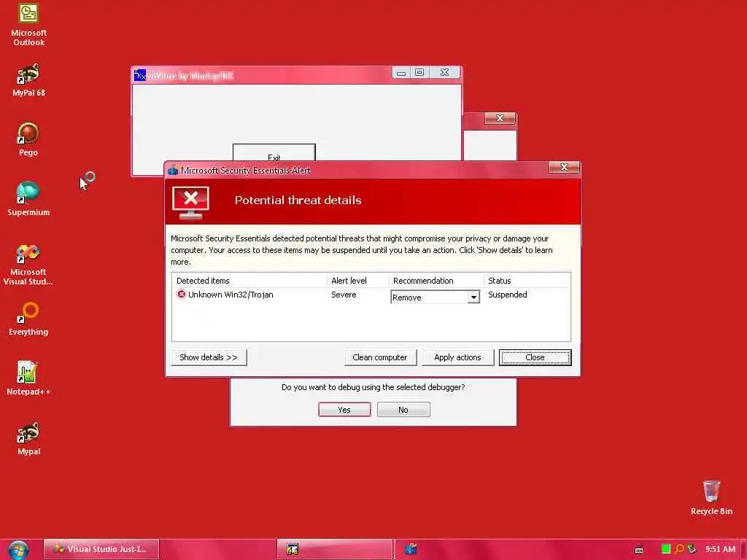Click Yes in the debugger prompt
This screenshot has height=560, width=747.
344,410
